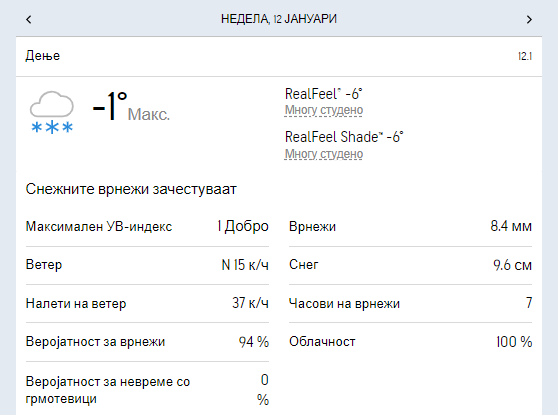The width and height of the screenshot is (558, 415).
Task: Select the Снег 9.6 см row
Action: [x=410, y=265]
